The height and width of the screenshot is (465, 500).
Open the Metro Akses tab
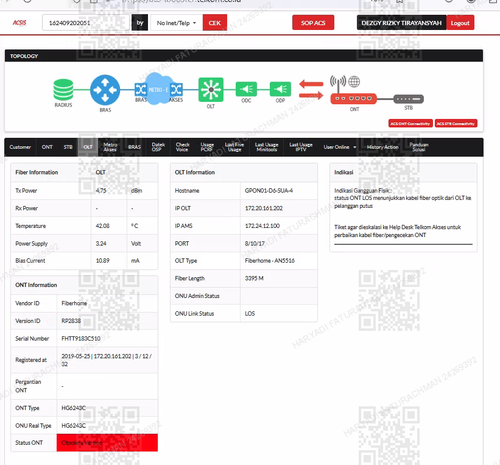click(110, 147)
